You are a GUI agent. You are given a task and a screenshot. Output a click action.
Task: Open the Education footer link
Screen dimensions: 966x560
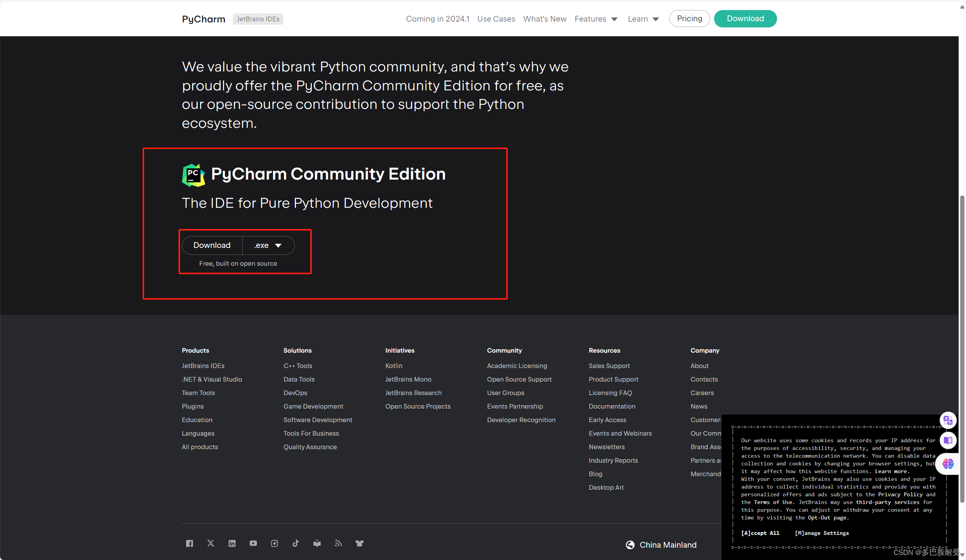(x=197, y=420)
